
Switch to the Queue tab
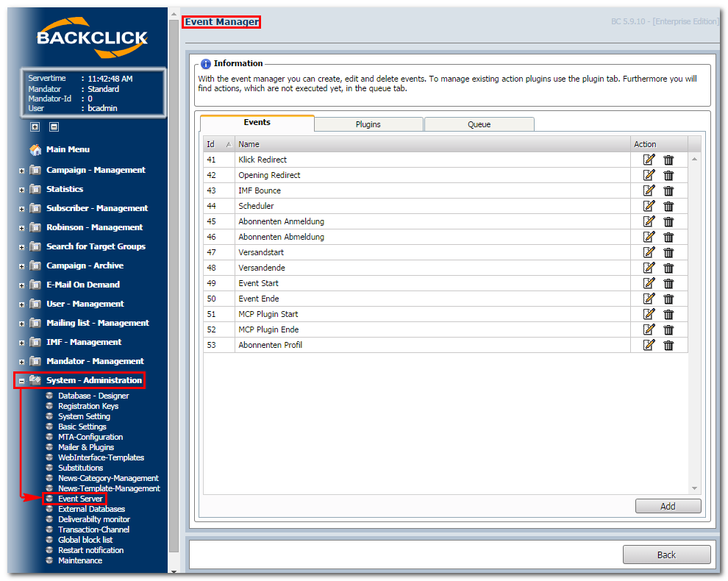point(479,124)
